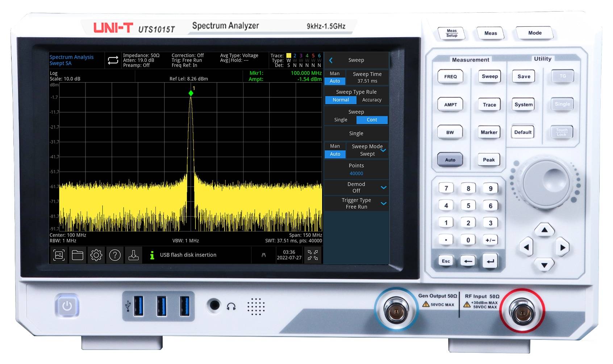The image size is (613, 364).
Task: Open the help question mark icon
Action: click(x=115, y=255)
